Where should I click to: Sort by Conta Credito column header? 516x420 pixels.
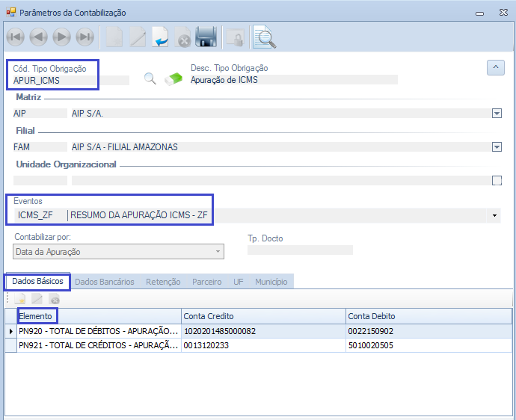263,316
